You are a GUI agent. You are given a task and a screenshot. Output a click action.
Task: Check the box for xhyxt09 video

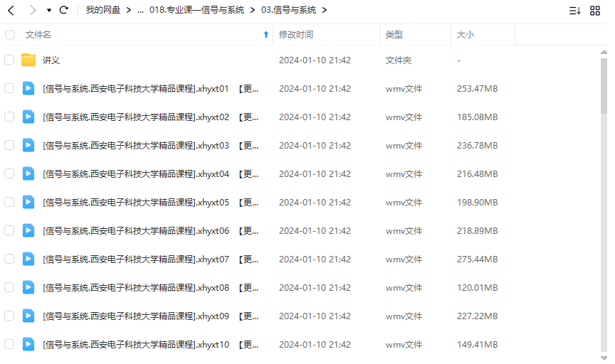pyautogui.click(x=9, y=316)
